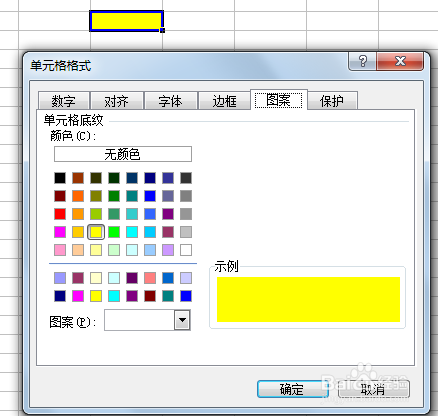Select the 图案 tab
438x416 pixels.
pyautogui.click(x=279, y=100)
